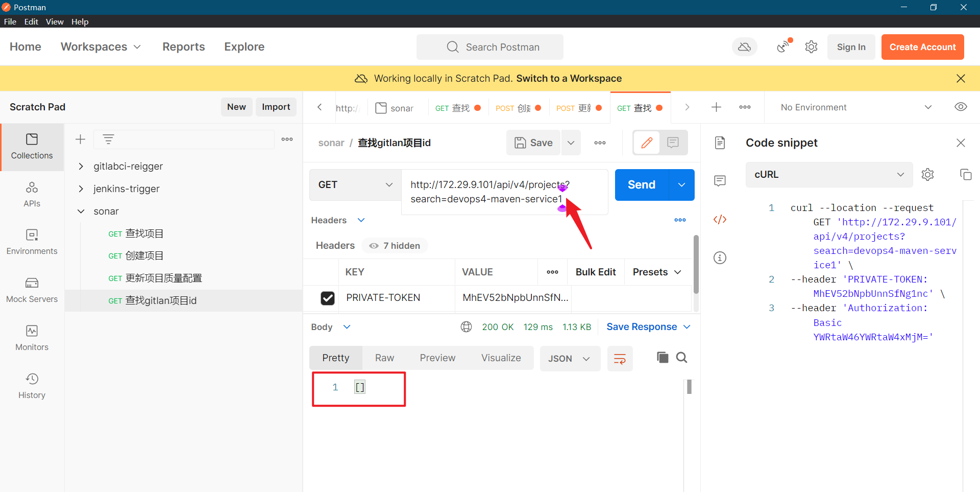The image size is (980, 492).
Task: Open the View menu
Action: (55, 21)
